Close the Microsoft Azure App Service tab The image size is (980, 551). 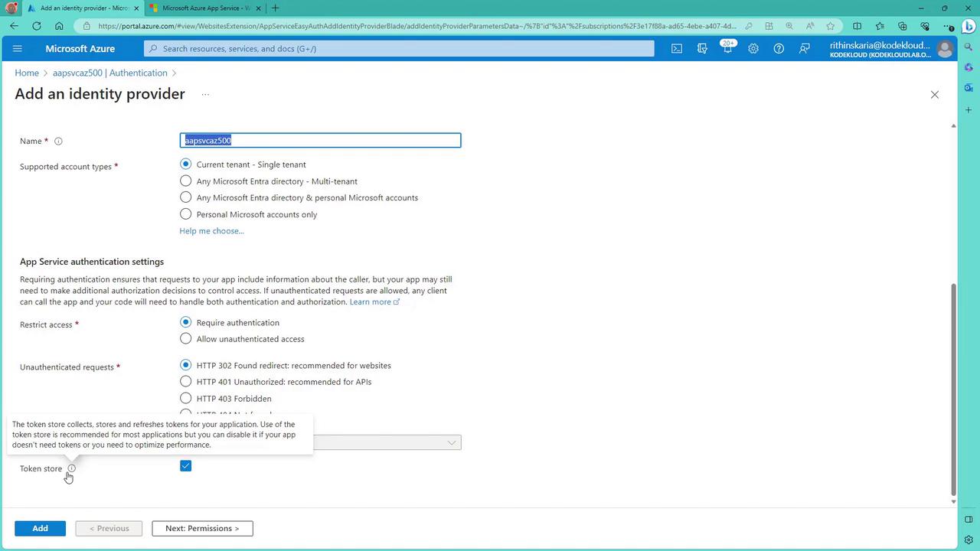click(x=258, y=8)
